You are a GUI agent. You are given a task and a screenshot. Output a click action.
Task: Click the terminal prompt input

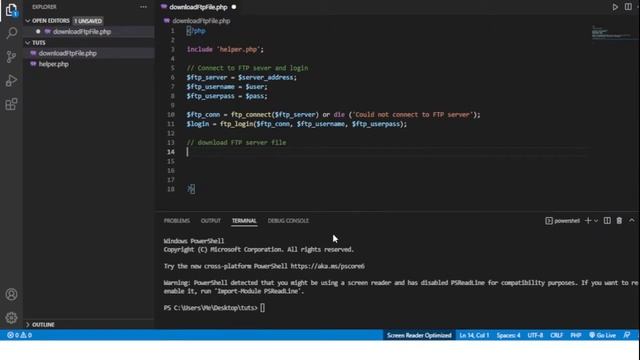262,308
